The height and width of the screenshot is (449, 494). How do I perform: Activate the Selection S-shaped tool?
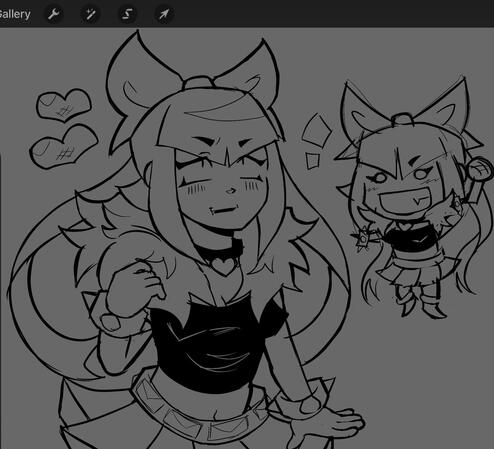click(127, 14)
